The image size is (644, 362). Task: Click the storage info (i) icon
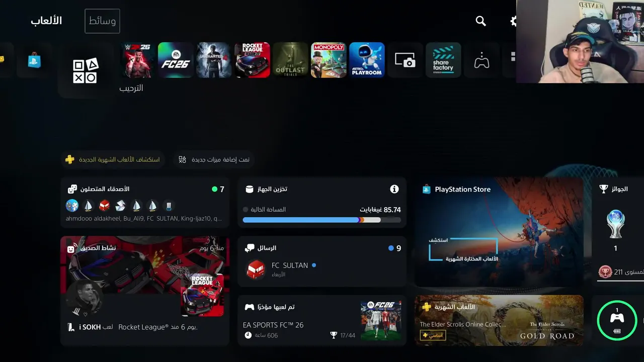tap(394, 189)
